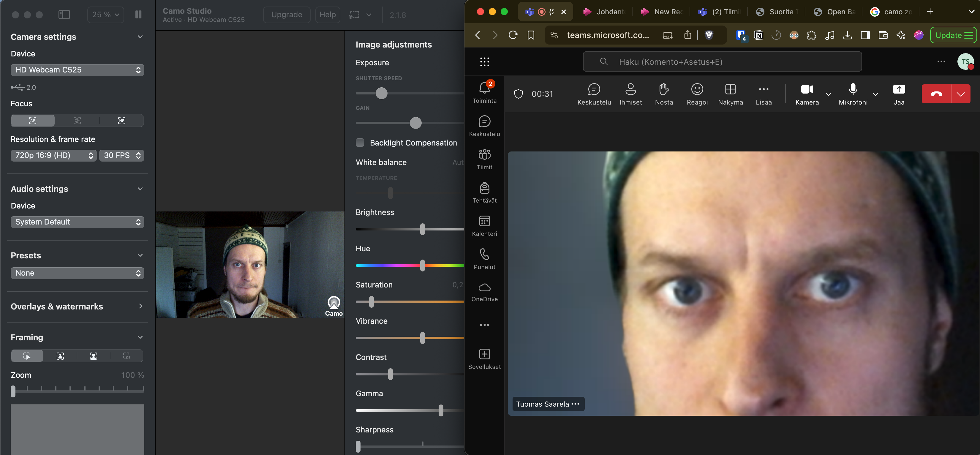
Task: Enable Backlight Compensation checkbox
Action: click(360, 143)
